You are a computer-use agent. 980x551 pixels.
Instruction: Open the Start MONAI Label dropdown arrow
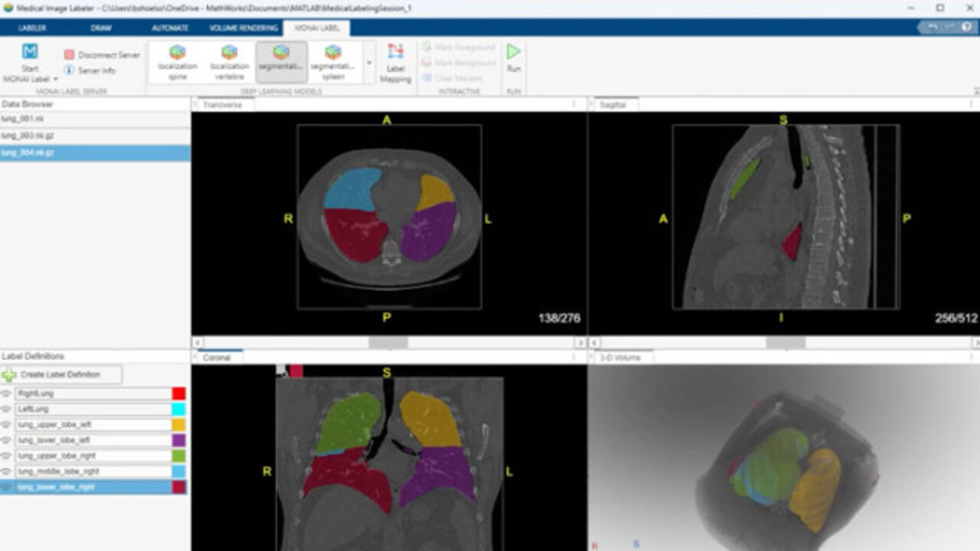(55, 79)
